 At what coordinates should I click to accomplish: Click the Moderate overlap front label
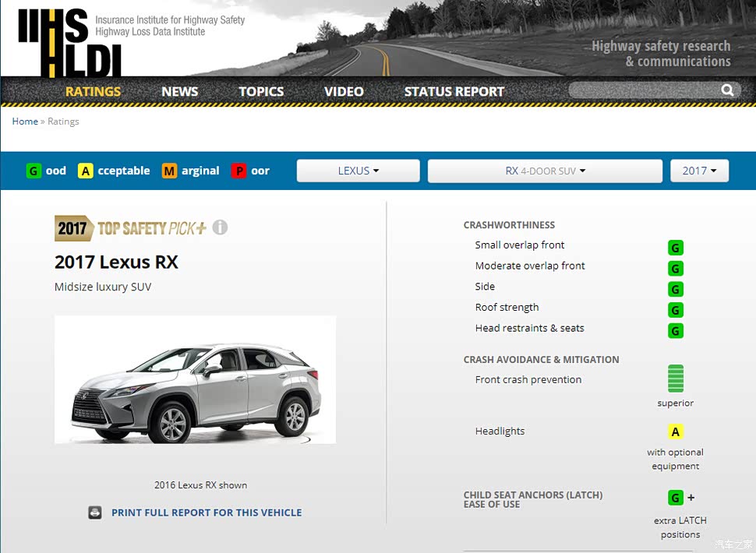pyautogui.click(x=530, y=266)
